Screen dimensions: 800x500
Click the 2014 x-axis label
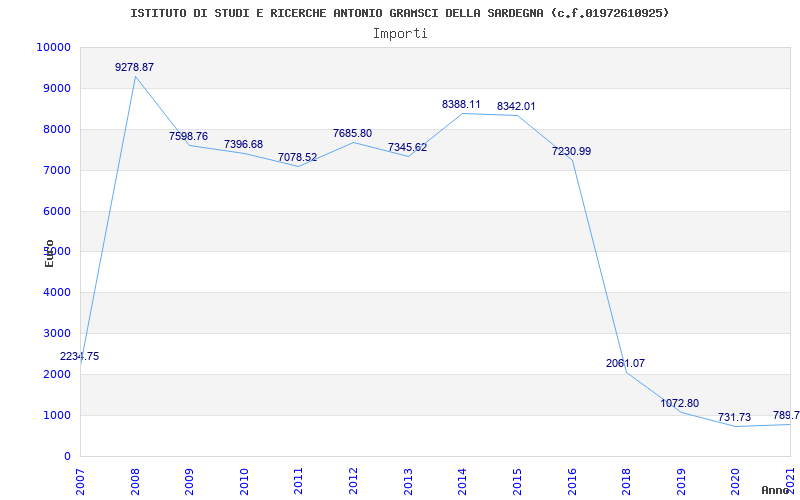point(462,481)
